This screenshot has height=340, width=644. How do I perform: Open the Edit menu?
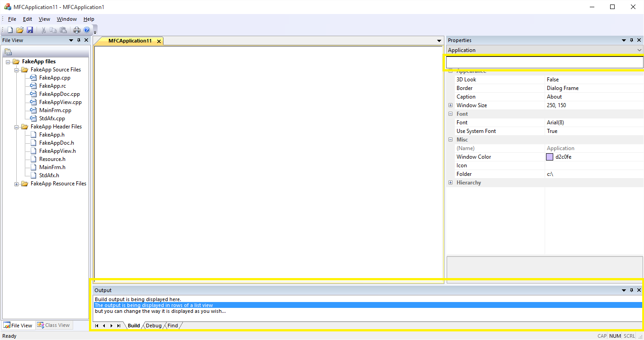point(28,19)
